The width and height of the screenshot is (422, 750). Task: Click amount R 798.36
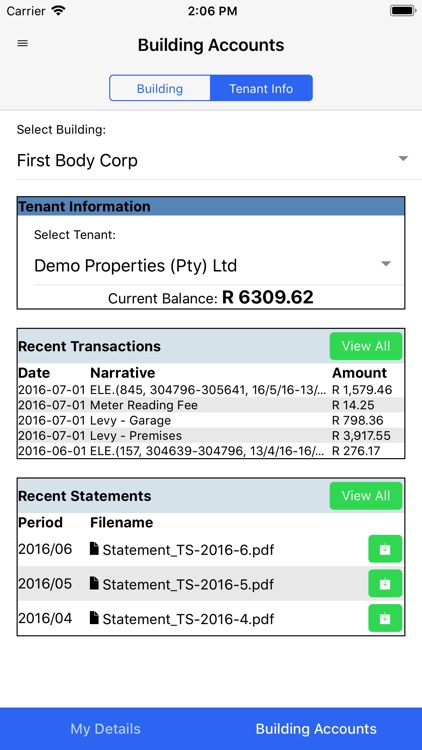[x=357, y=420]
